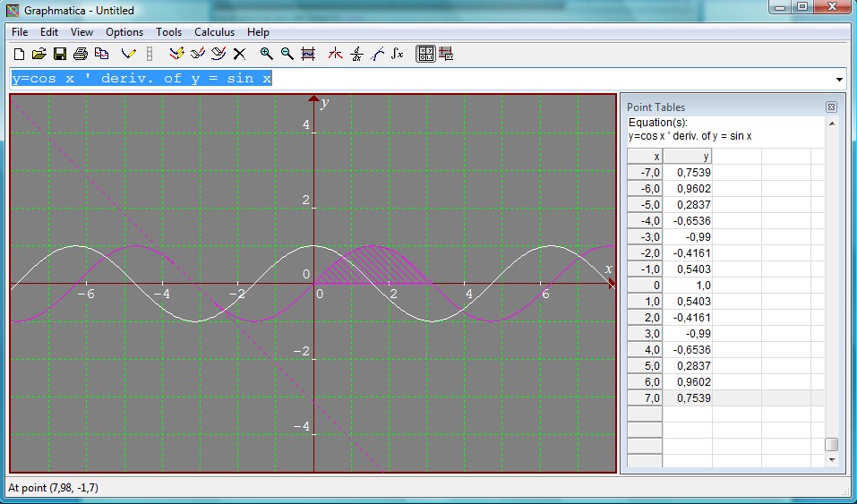
Task: Click the Zoom Out magnifier icon
Action: coord(287,54)
